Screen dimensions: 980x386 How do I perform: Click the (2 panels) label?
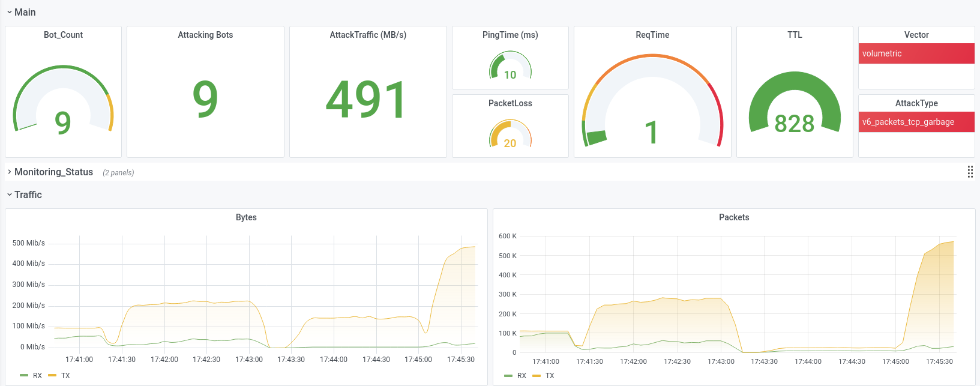click(118, 172)
